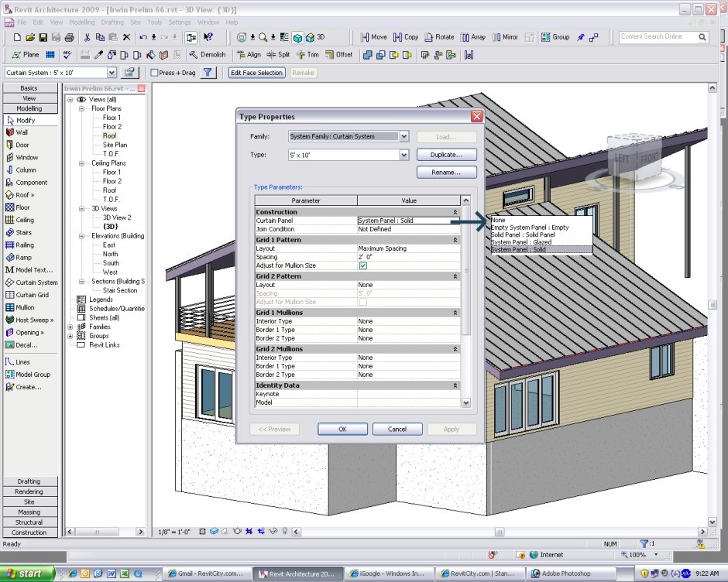Collapse the Construction parameter group

pos(455,212)
